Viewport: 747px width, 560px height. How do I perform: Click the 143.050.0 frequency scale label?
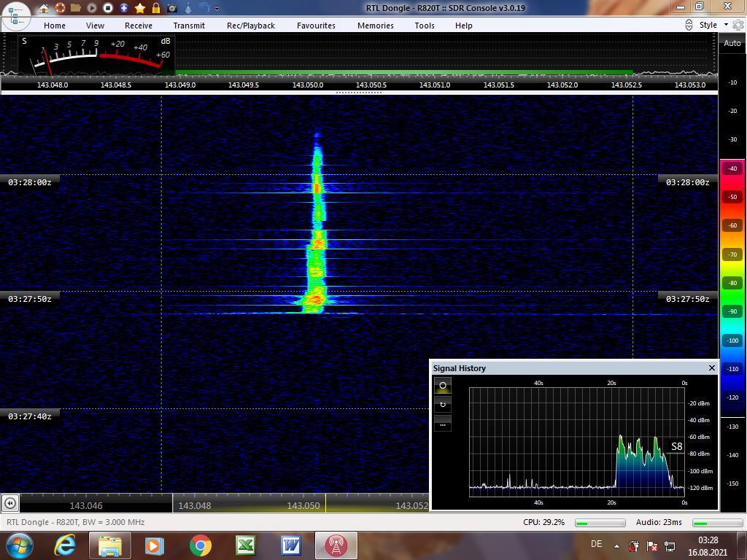point(308,85)
